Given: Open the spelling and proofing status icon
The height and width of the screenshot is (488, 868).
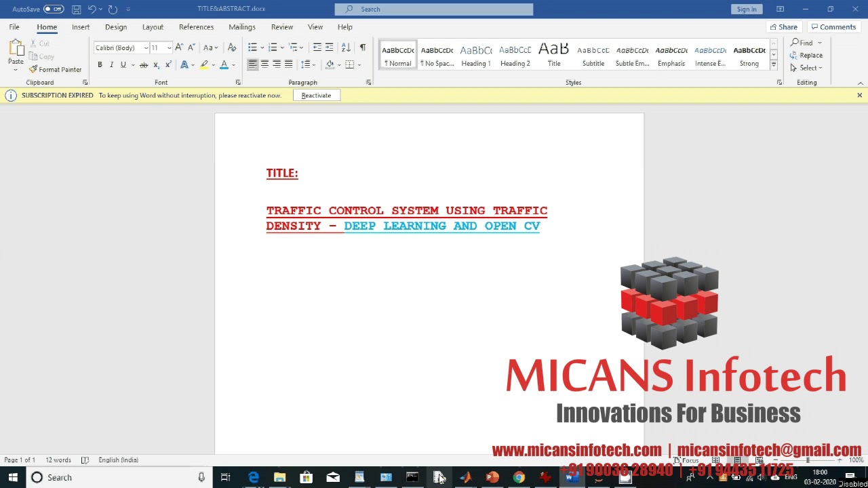Looking at the screenshot, I should point(85,460).
